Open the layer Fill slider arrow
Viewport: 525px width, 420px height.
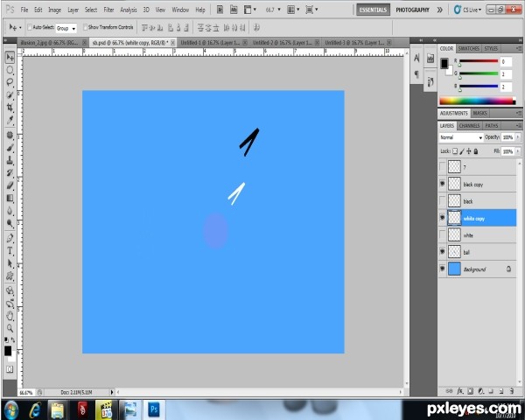518,151
